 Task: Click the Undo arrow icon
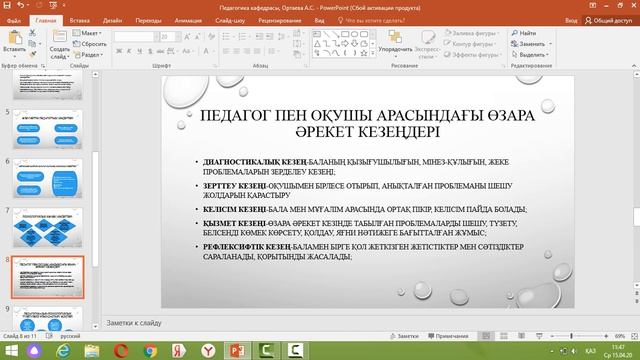point(20,5)
